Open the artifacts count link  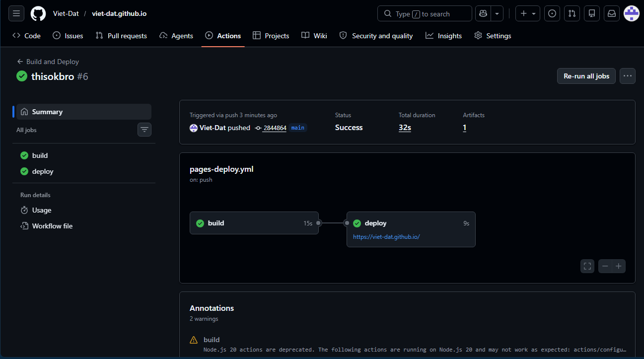465,128
